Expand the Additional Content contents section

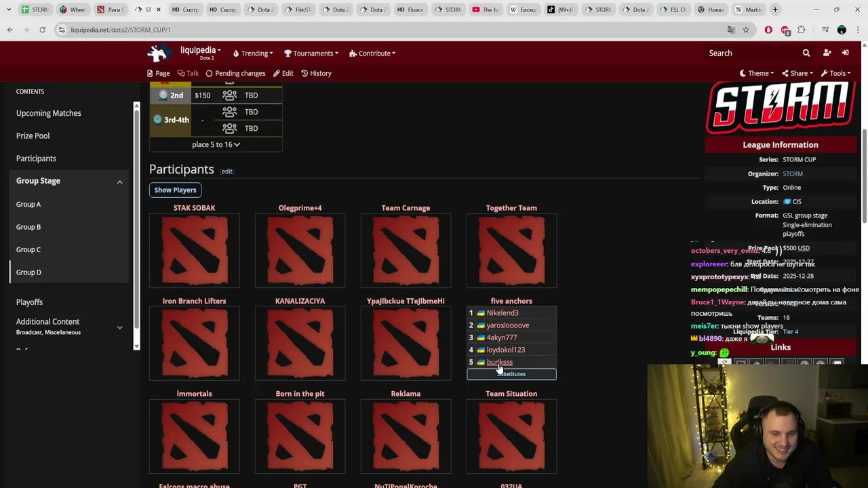(119, 327)
